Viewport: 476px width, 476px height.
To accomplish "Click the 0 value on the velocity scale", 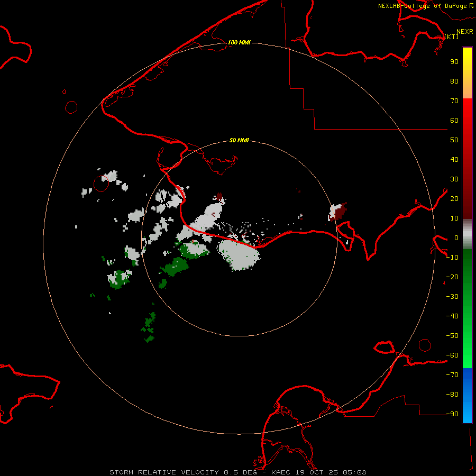I will (x=456, y=237).
